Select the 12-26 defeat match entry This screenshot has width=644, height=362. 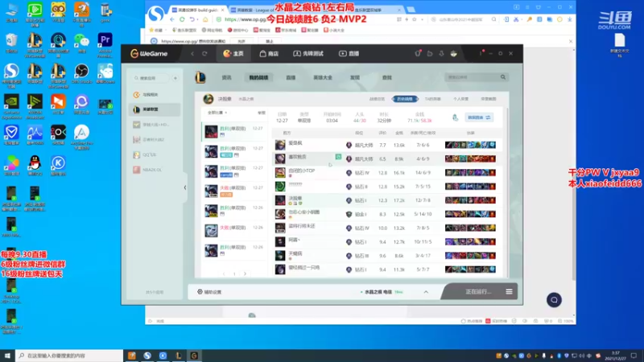(x=234, y=230)
